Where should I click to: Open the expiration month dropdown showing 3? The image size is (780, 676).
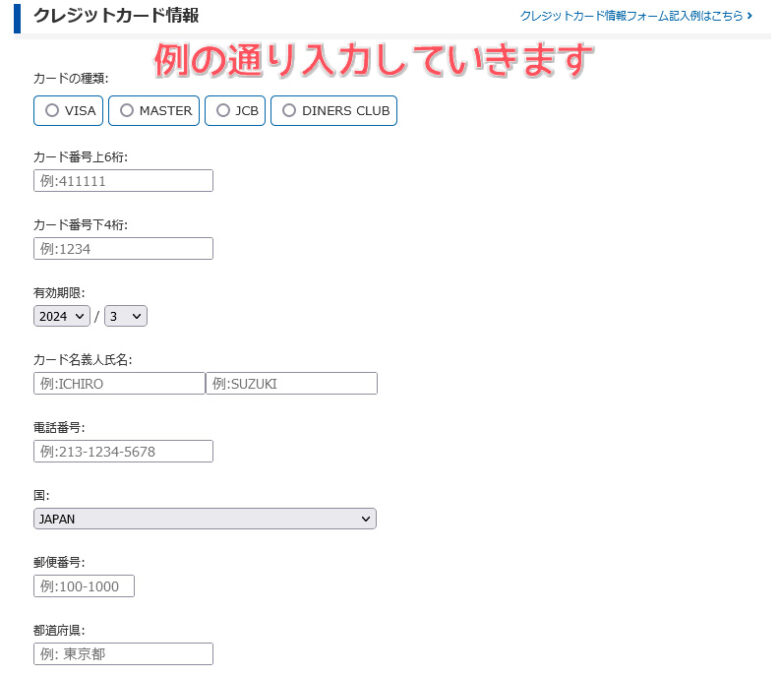(x=125, y=316)
